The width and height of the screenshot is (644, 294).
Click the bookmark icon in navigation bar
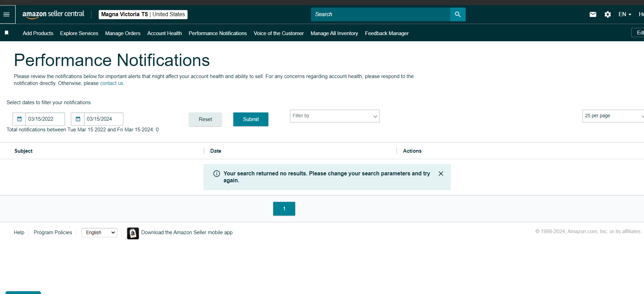coord(7,33)
